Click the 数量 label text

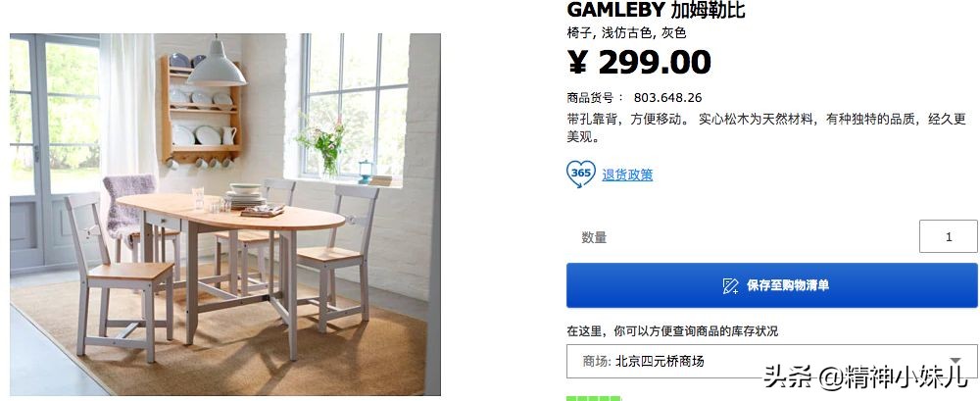(x=594, y=237)
